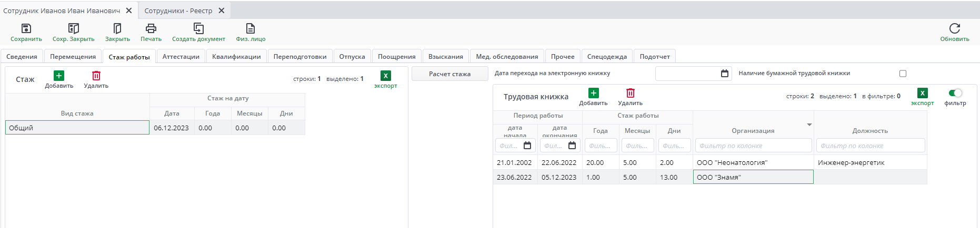This screenshot has height=228, width=980.
Task: Open calendar for electronic book transition date
Action: (x=724, y=74)
